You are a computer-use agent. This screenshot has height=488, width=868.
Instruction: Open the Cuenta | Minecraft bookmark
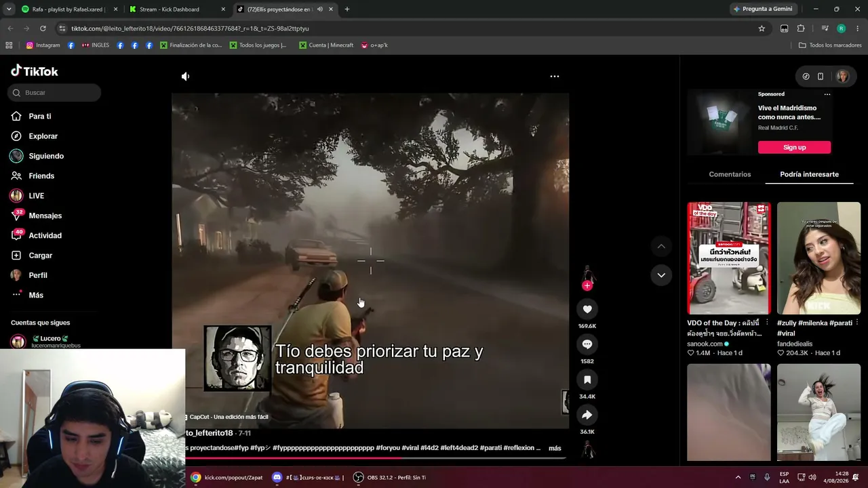click(326, 45)
